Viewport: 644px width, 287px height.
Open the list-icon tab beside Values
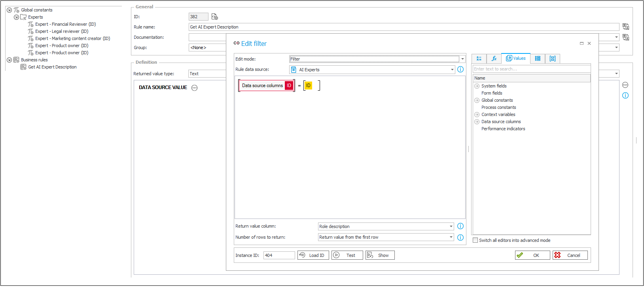tap(538, 59)
